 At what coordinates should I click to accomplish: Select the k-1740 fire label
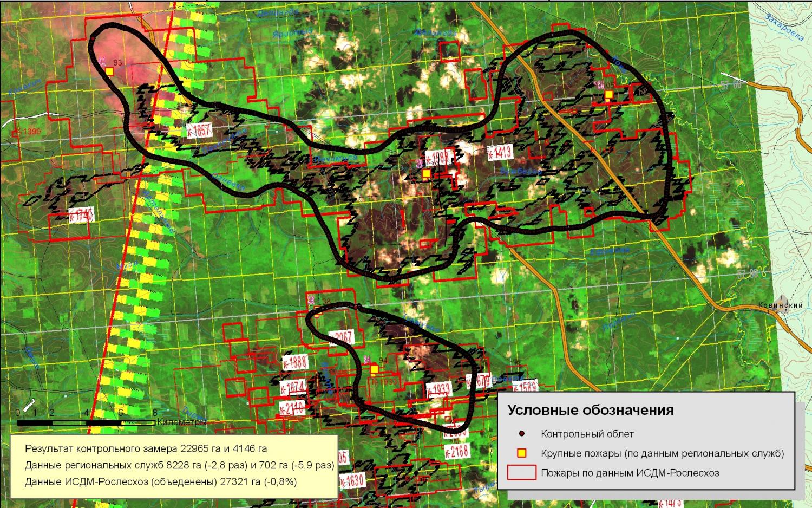click(81, 215)
